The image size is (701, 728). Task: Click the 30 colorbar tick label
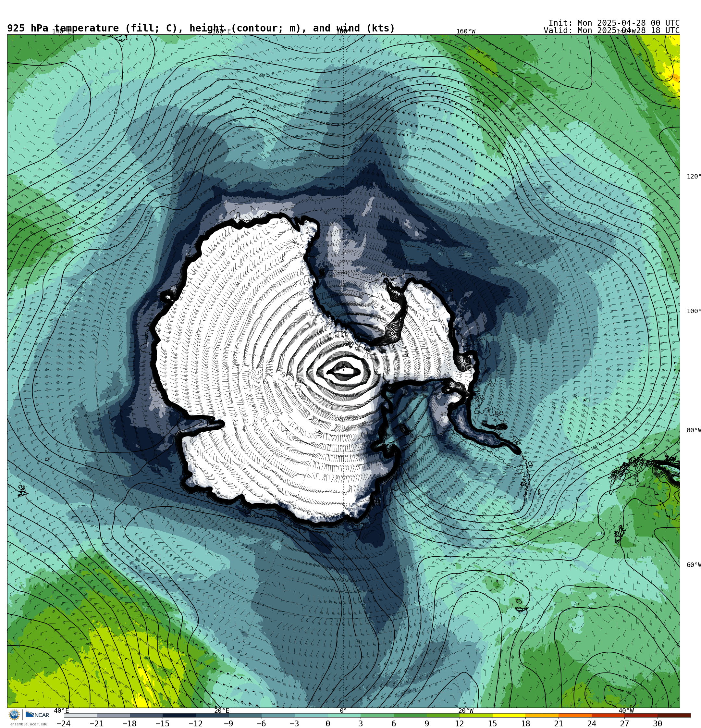tap(658, 723)
